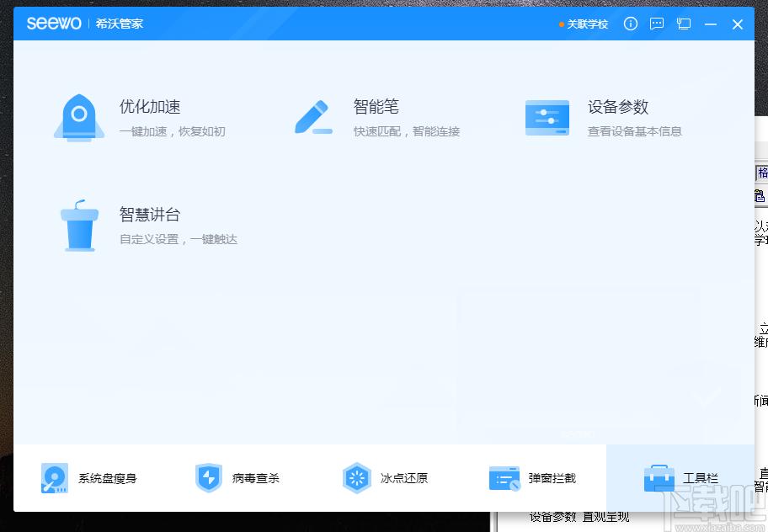Click the 快速匹配，智能连接 description
The width and height of the screenshot is (768, 532).
coord(407,131)
